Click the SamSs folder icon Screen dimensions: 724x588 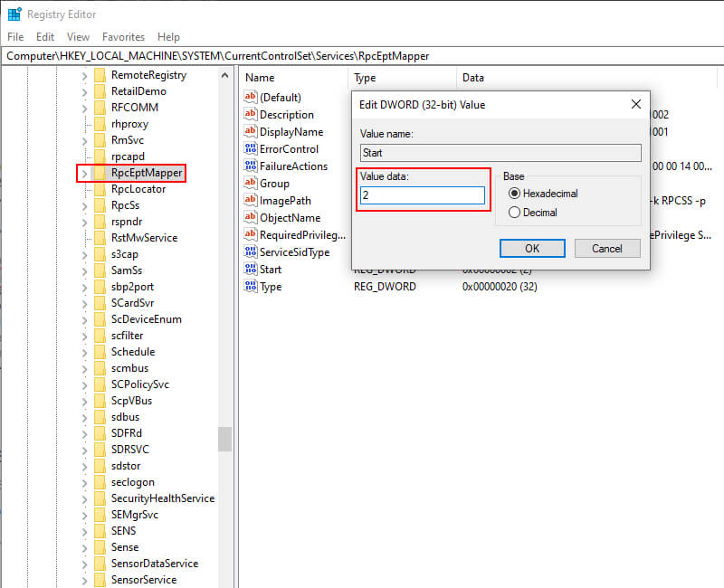[x=100, y=270]
